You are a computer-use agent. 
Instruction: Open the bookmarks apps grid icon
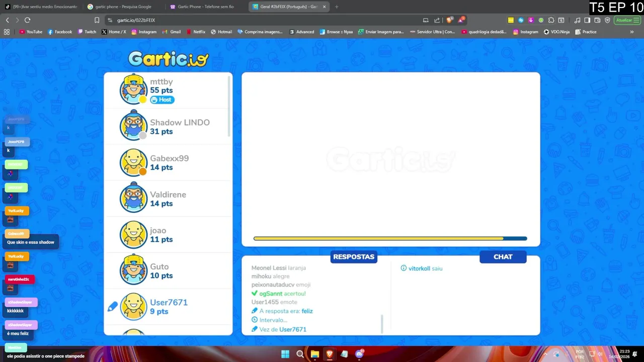(7, 32)
